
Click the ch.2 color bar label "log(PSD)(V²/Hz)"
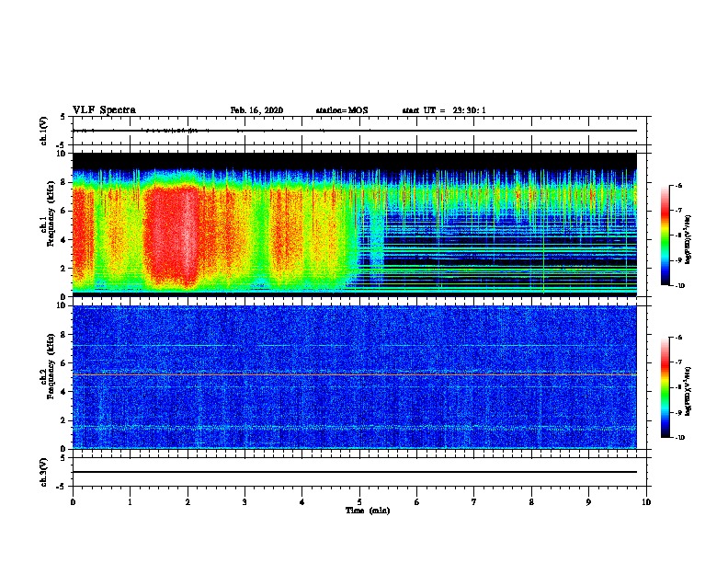688,391
